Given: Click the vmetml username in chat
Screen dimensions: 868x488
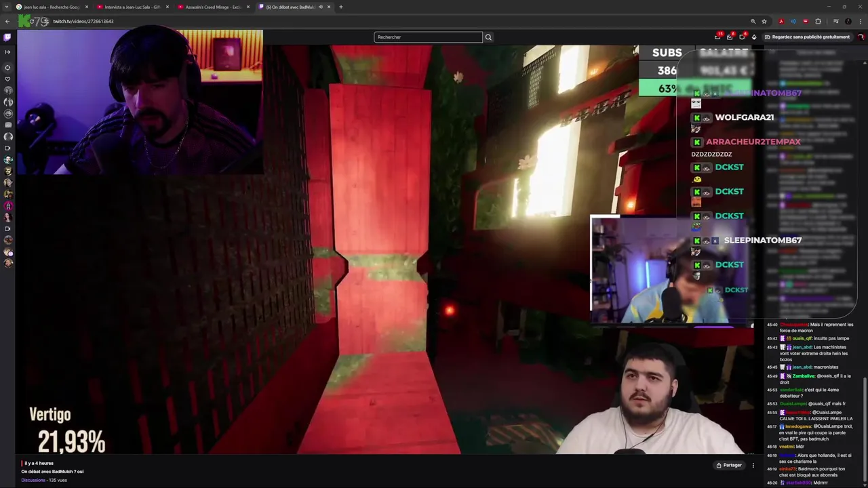Looking at the screenshot, I should [785, 447].
